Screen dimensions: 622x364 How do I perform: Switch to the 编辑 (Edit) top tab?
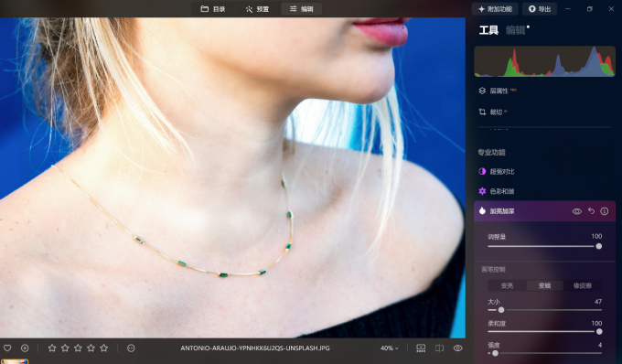click(x=301, y=9)
